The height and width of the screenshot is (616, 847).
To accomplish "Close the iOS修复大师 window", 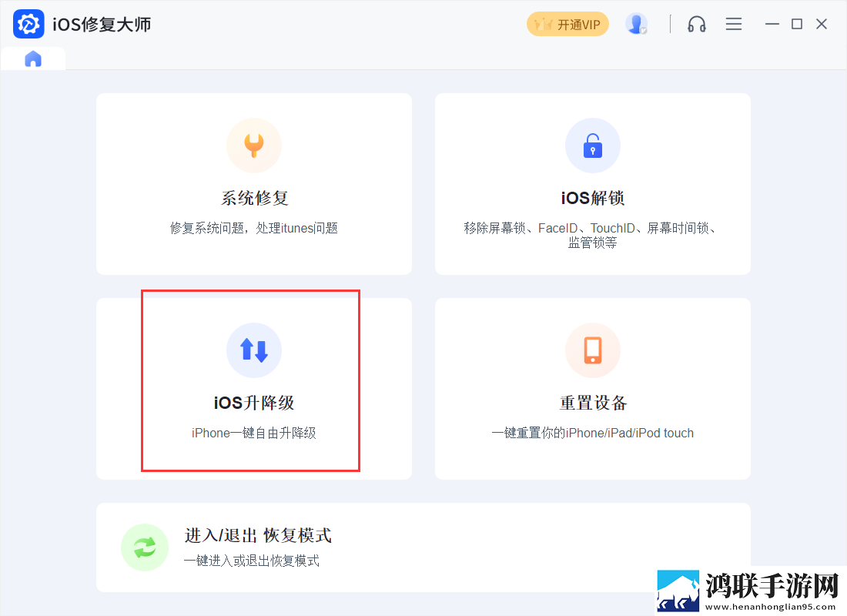I will click(822, 24).
